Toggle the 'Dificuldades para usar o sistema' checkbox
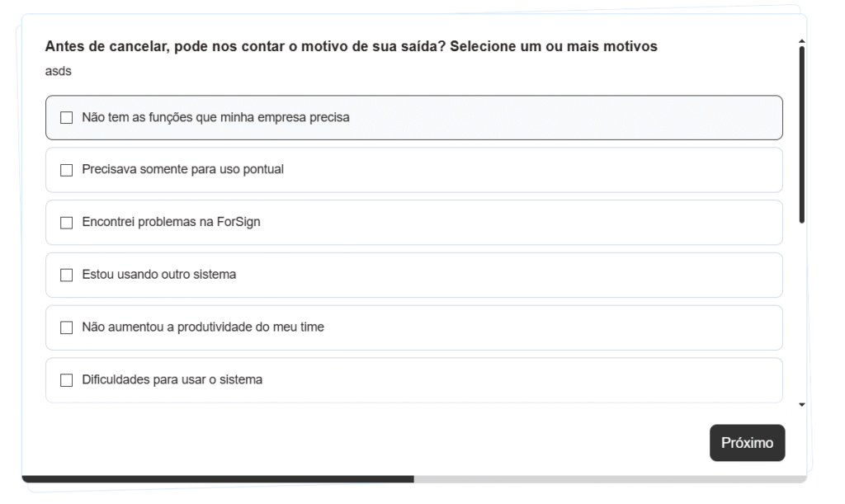 coord(67,381)
